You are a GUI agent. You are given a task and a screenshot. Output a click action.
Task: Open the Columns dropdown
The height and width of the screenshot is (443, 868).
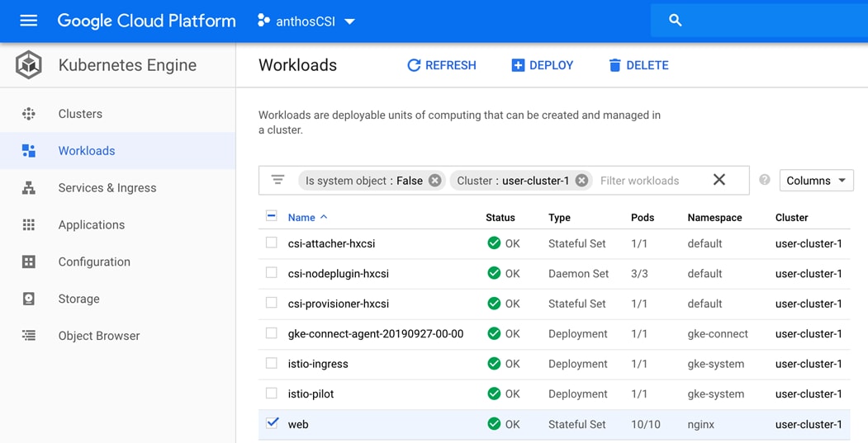click(817, 181)
